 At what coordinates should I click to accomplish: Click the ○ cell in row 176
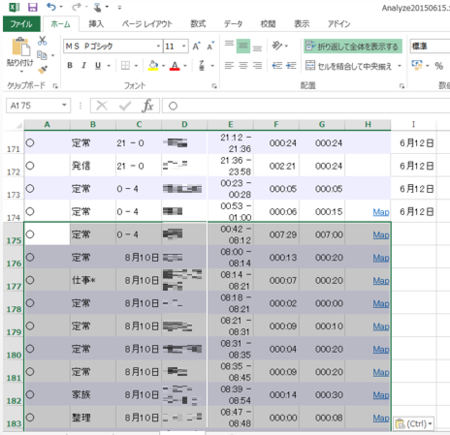[x=47, y=257]
